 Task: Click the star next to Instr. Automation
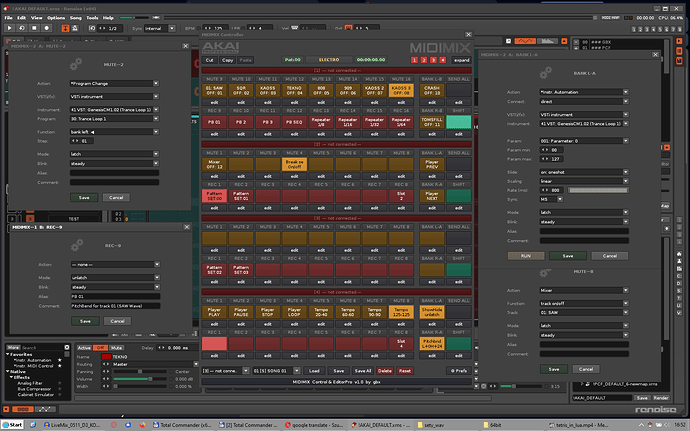60,360
